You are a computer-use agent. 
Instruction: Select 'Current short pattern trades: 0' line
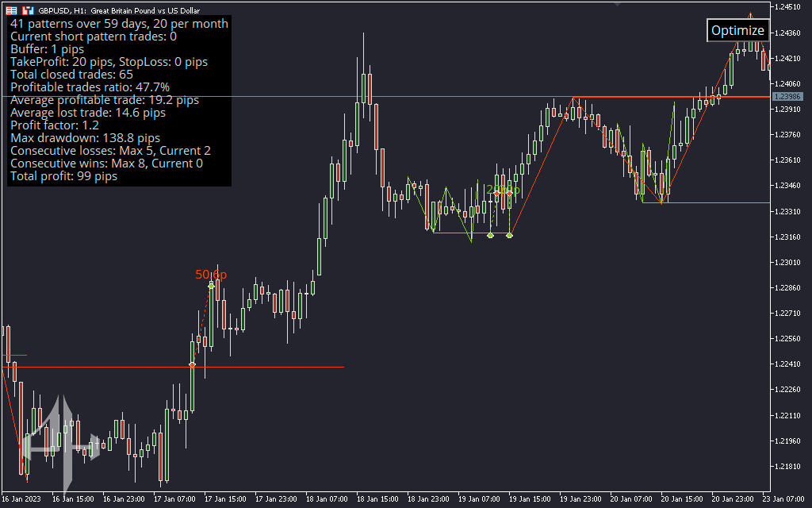(94, 37)
